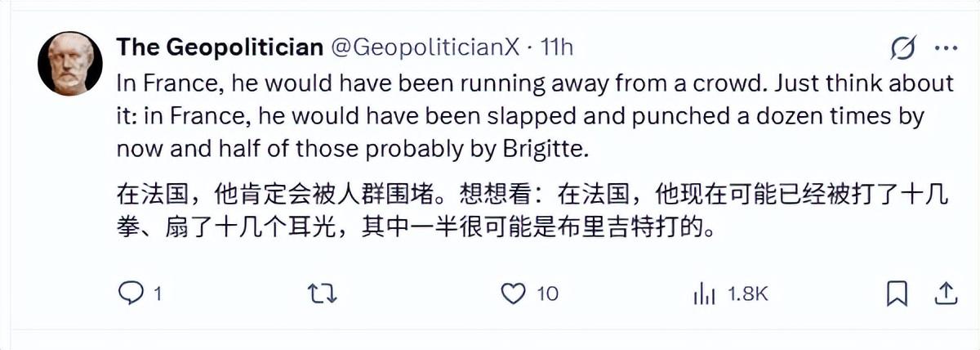
Task: Like the tweet with the heart icon
Action: [511, 293]
